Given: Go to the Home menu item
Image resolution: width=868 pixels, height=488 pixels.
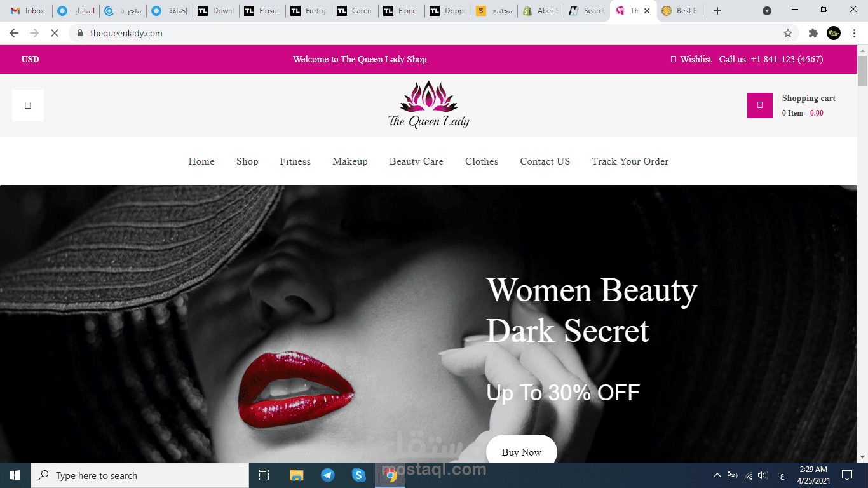Looking at the screenshot, I should [201, 161].
